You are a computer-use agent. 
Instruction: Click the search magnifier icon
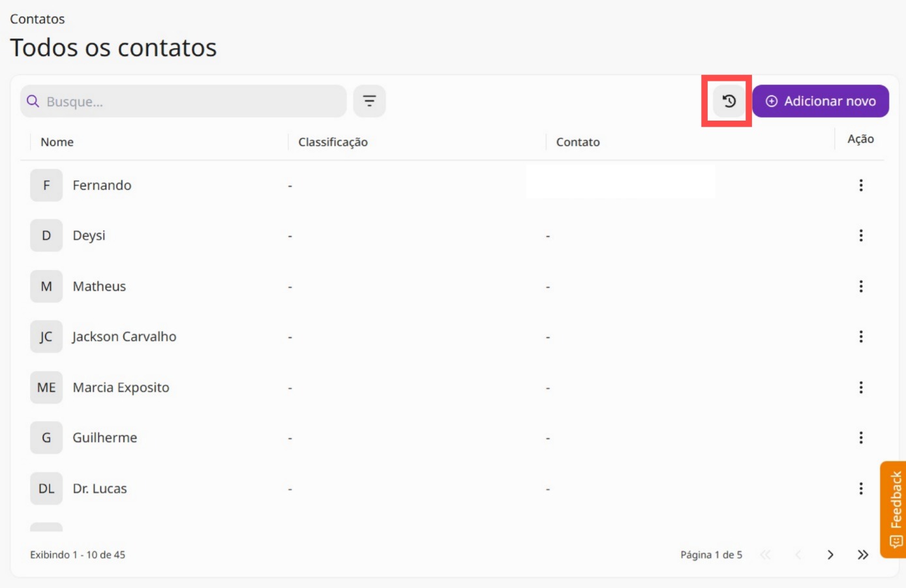click(33, 101)
